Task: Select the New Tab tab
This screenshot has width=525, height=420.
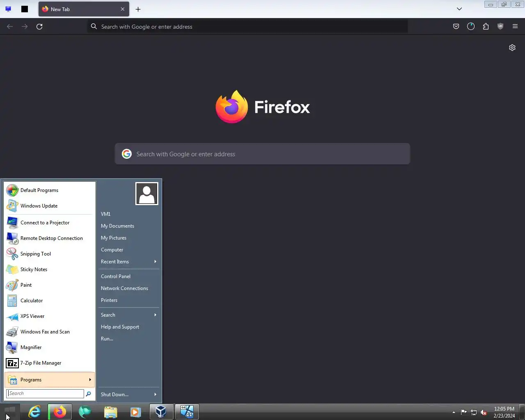Action: coord(84,9)
